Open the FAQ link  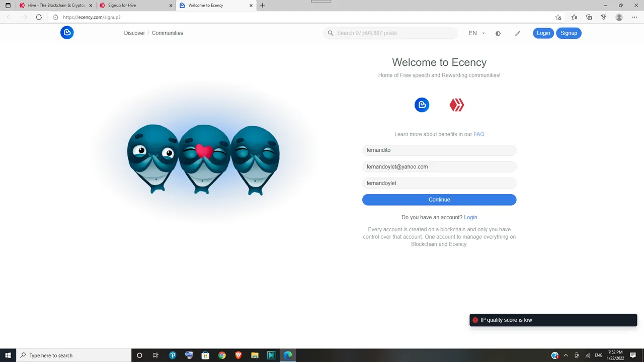479,134
